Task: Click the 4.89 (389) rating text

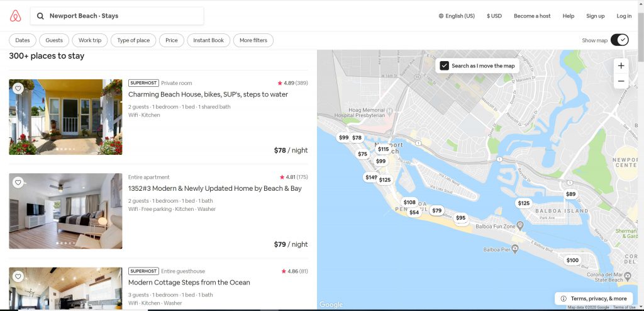Action: 292,83
